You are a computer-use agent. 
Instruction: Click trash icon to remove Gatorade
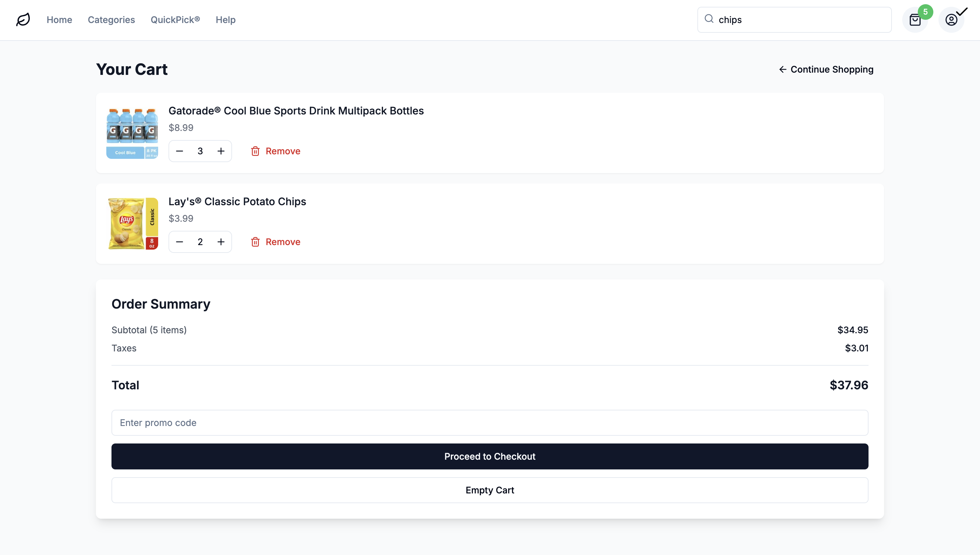click(255, 151)
